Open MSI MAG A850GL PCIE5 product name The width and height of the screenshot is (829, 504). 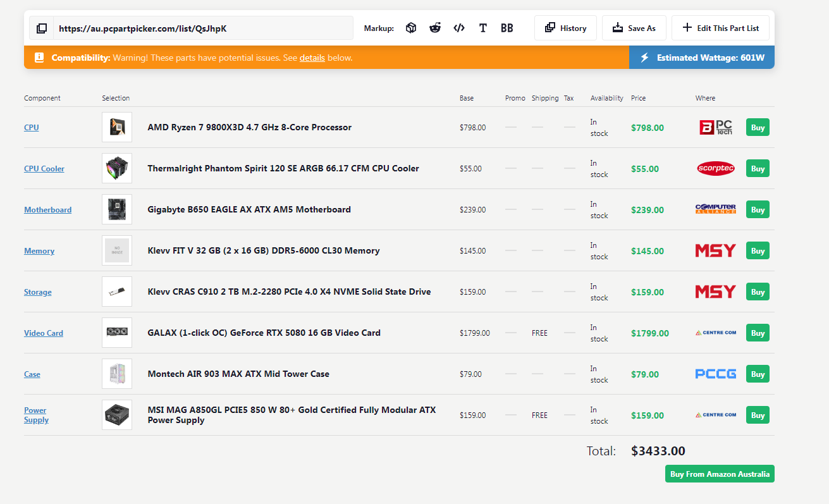click(292, 415)
